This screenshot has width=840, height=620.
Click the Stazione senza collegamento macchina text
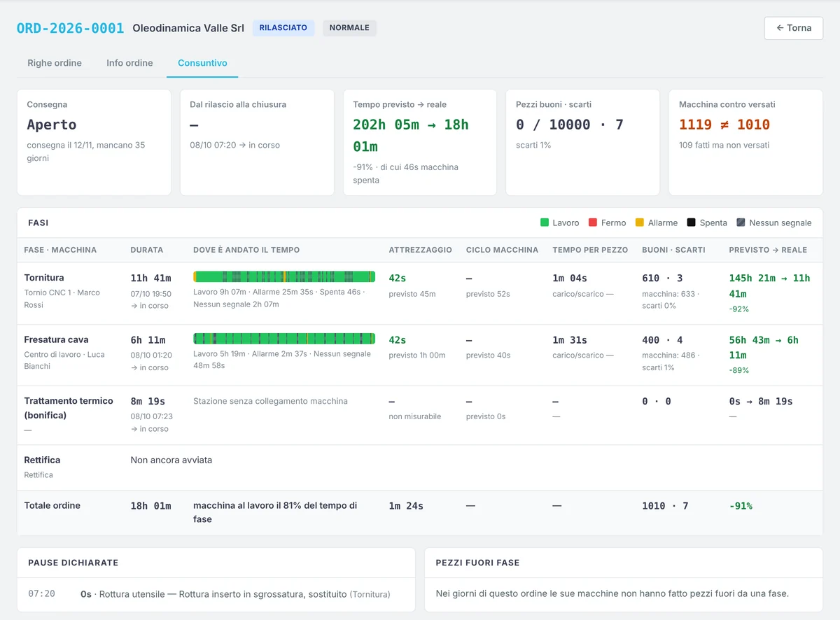(270, 401)
